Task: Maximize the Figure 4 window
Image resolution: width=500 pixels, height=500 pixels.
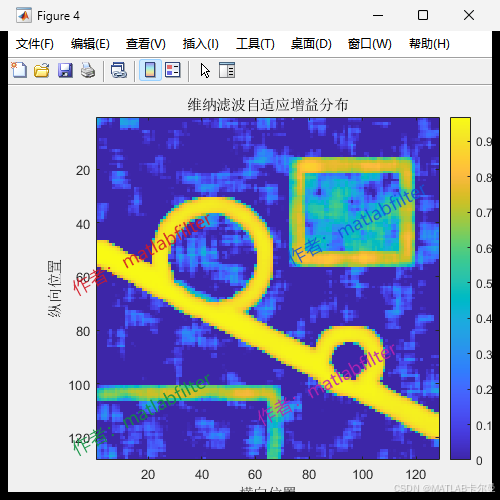Action: pyautogui.click(x=423, y=15)
